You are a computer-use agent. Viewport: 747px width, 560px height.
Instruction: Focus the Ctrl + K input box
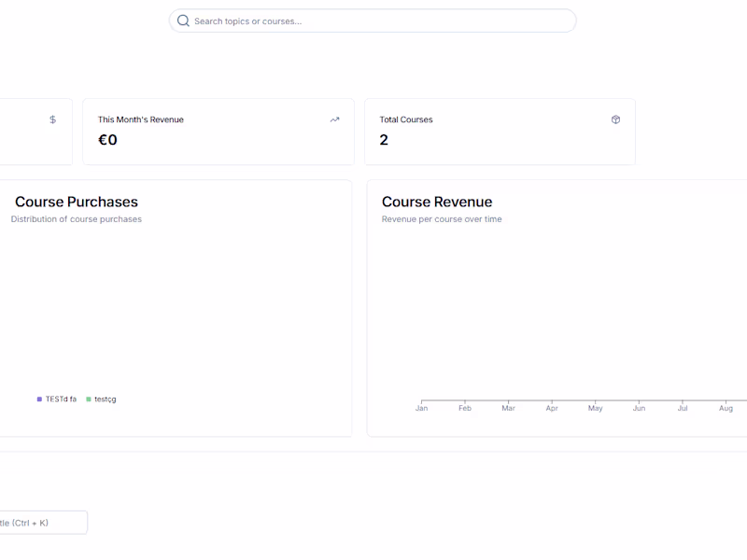coord(42,523)
